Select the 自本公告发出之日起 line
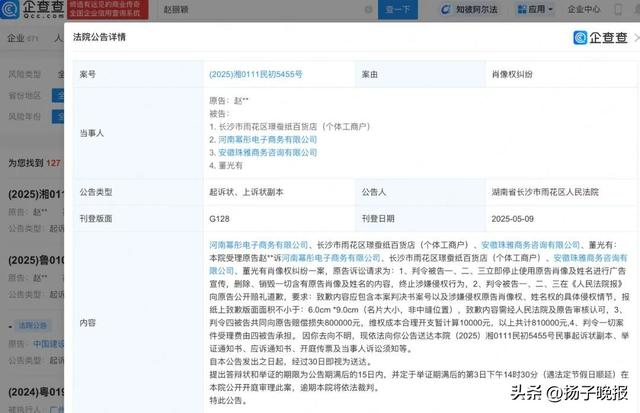This screenshot has width=640, height=413. point(291,362)
